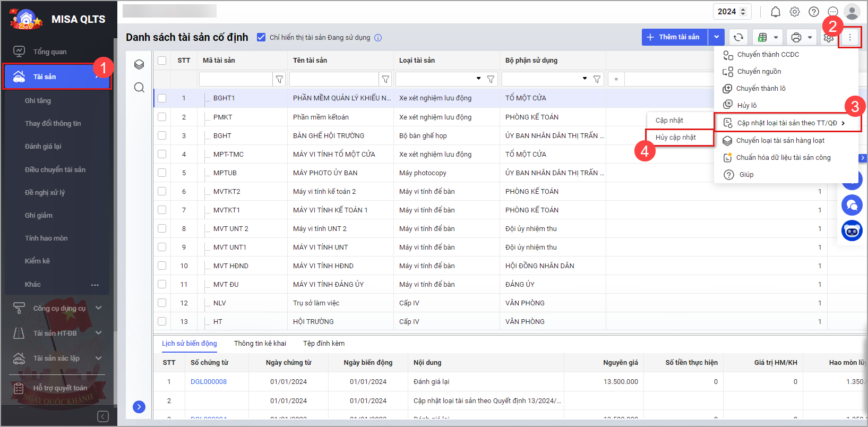Open voucher link DGL000008

pos(209,381)
